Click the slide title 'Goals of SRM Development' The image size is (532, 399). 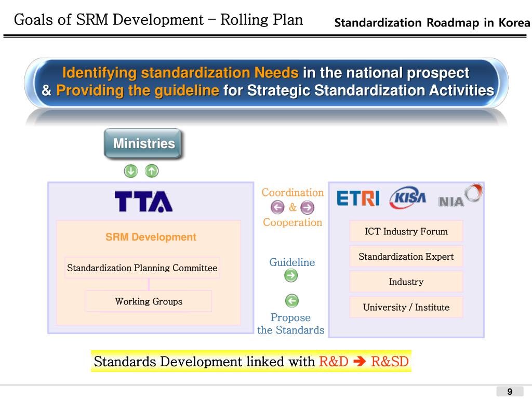(109, 20)
